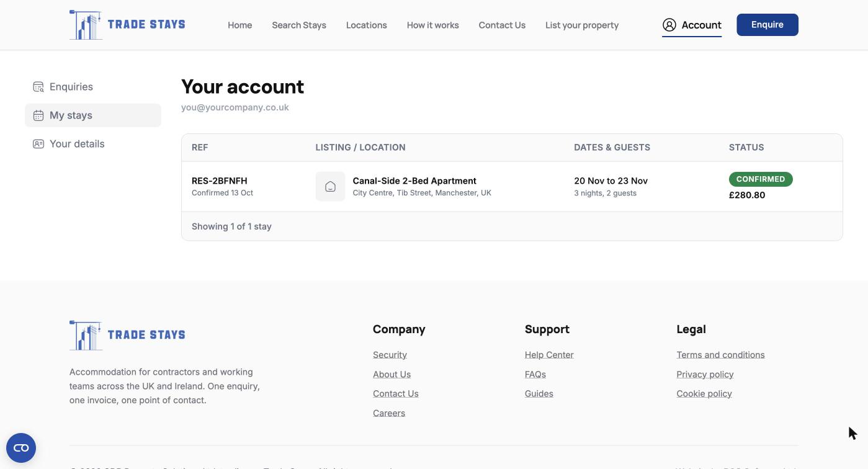Click the Account user profile icon
Screen dimensions: 868x469
click(669, 25)
